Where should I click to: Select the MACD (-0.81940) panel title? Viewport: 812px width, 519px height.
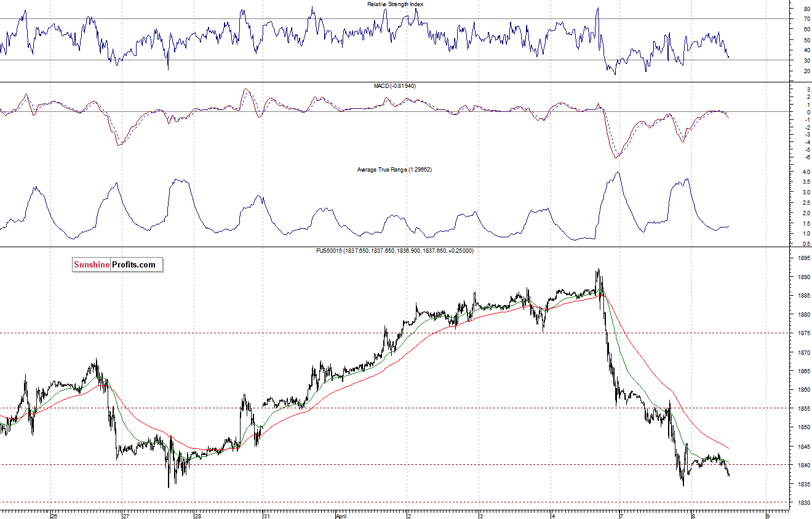[x=395, y=86]
